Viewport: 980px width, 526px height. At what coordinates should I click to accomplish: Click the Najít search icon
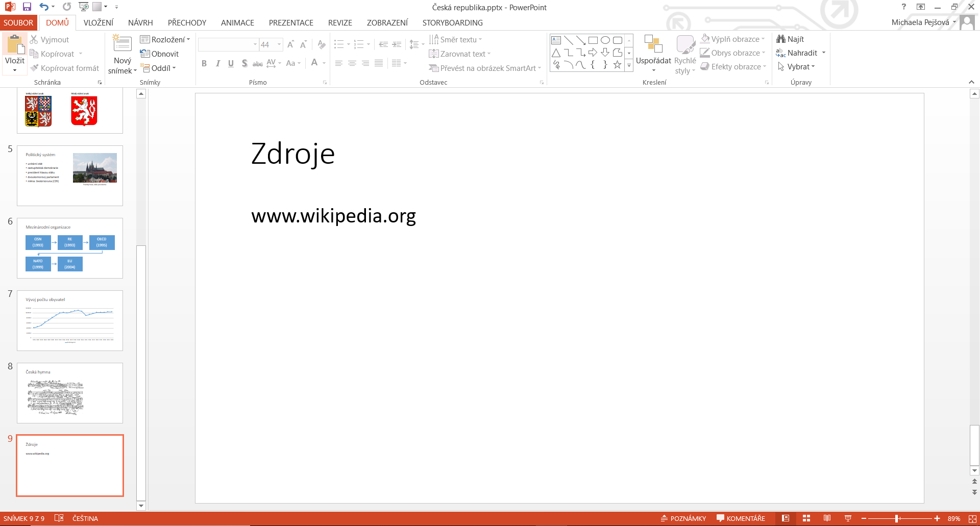pyautogui.click(x=790, y=39)
